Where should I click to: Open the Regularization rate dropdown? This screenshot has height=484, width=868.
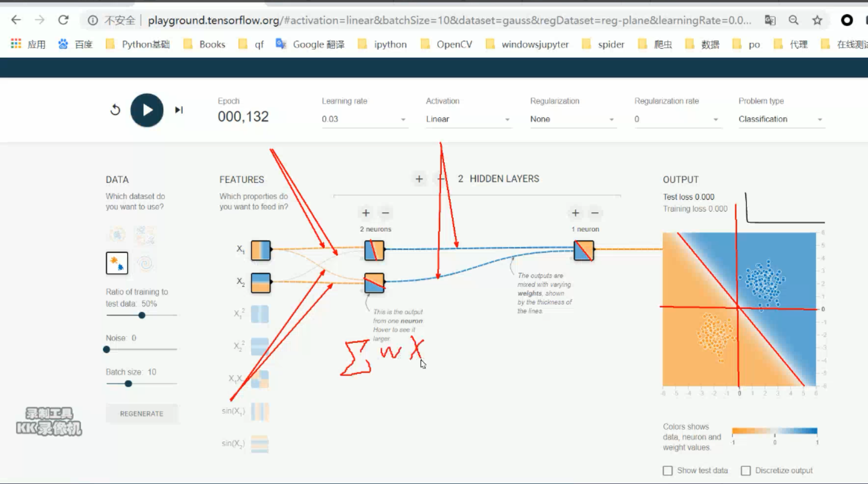pyautogui.click(x=677, y=119)
